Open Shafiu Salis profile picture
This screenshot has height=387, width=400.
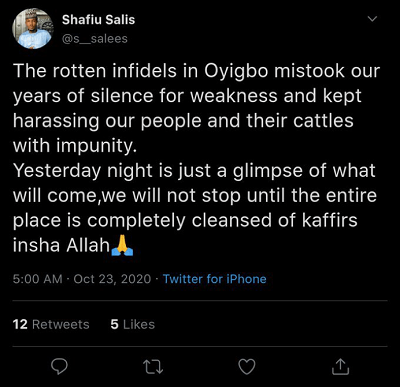33,29
